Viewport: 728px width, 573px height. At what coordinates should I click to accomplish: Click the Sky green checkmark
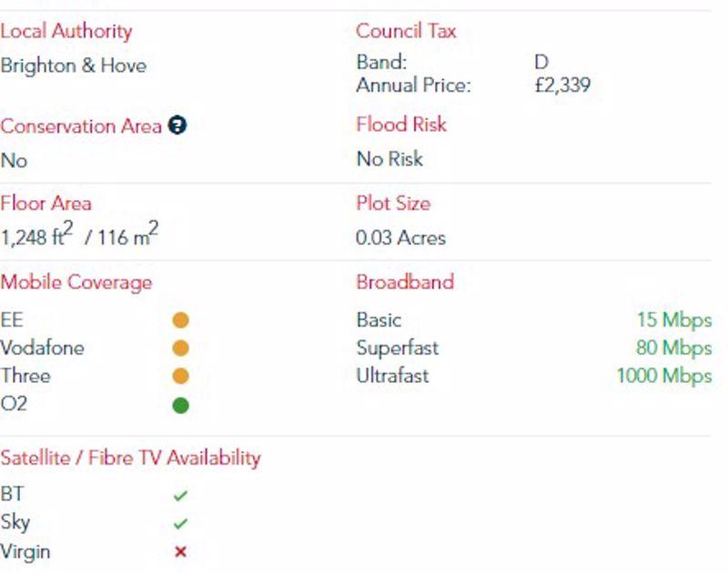[x=180, y=524]
